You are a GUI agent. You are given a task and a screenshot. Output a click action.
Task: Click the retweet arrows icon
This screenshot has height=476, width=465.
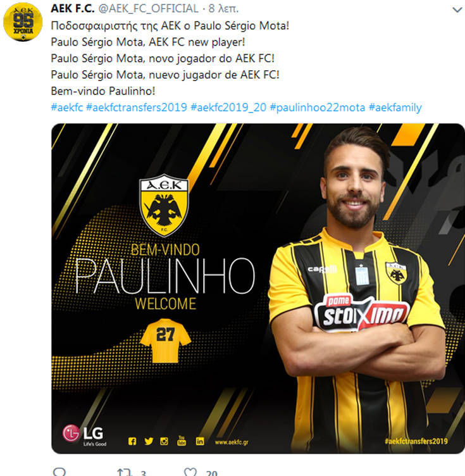pyautogui.click(x=125, y=472)
